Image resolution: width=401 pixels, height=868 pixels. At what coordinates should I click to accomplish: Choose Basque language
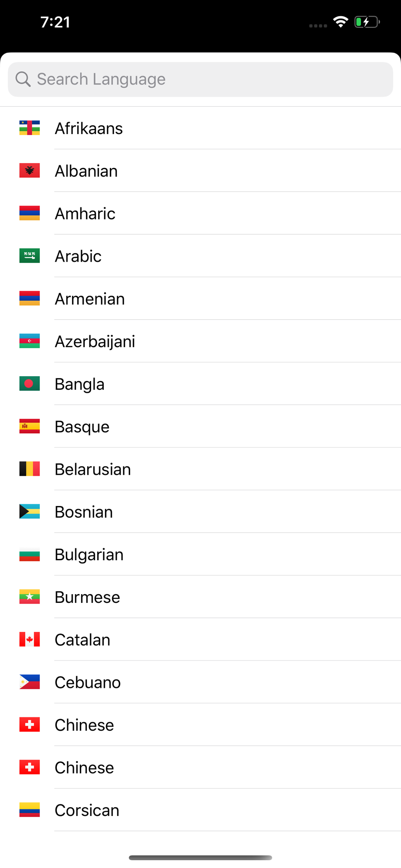coord(200,427)
